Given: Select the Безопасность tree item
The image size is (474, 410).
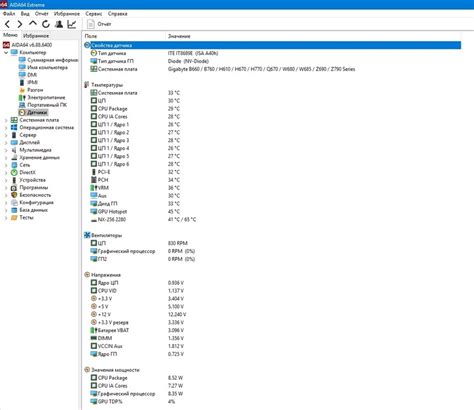Looking at the screenshot, I should pos(35,195).
